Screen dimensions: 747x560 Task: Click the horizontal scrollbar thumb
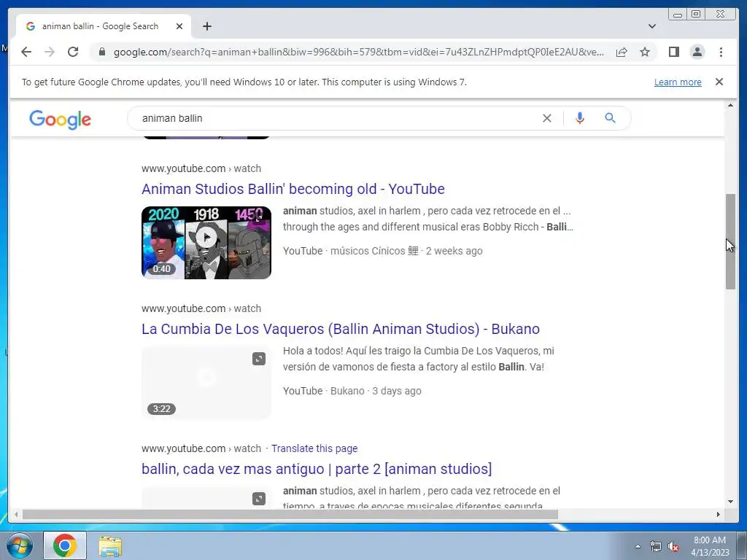[290, 514]
